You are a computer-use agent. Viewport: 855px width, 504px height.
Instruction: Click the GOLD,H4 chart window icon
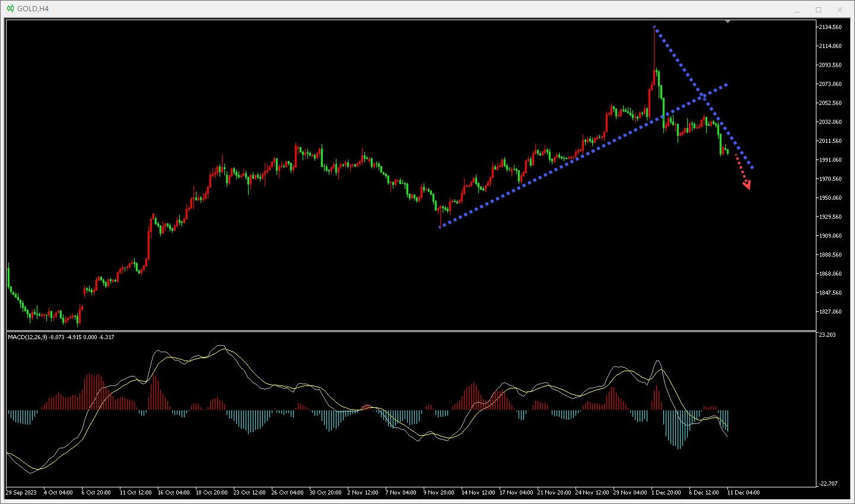pyautogui.click(x=10, y=9)
